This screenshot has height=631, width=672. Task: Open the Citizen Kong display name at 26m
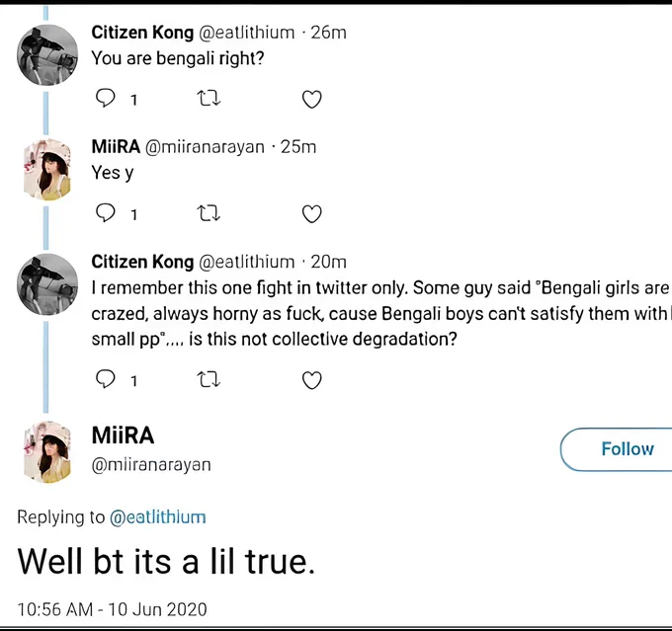click(x=142, y=33)
